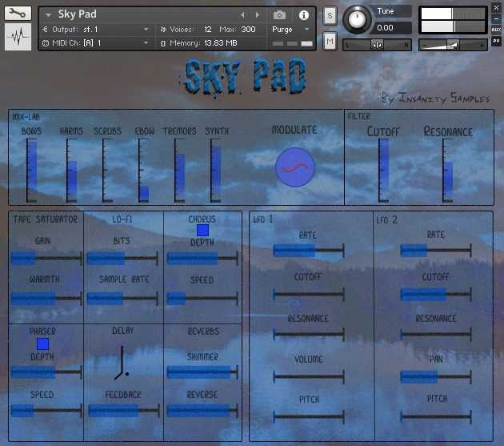Adjust the Scrubs mix level bar
Image resolution: width=504 pixels, height=446 pixels.
coord(108,171)
